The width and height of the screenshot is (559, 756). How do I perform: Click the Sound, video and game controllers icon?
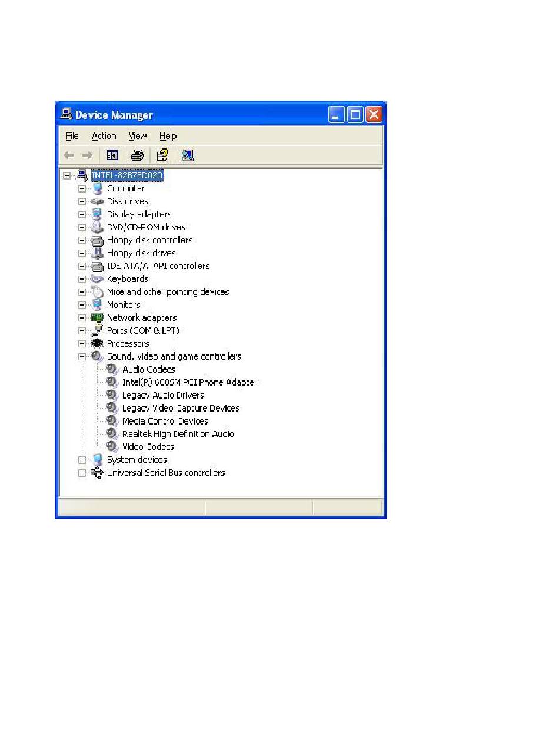(x=97, y=357)
